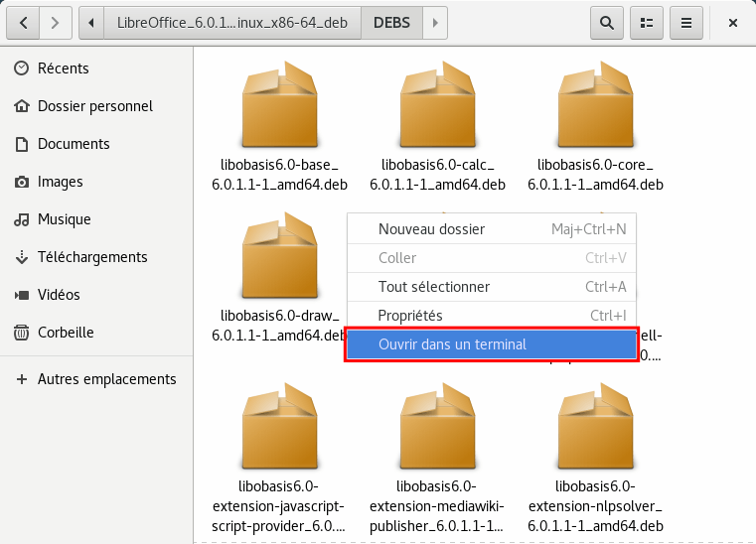Open Documents in the sidebar
This screenshot has height=544, width=756.
(96, 144)
